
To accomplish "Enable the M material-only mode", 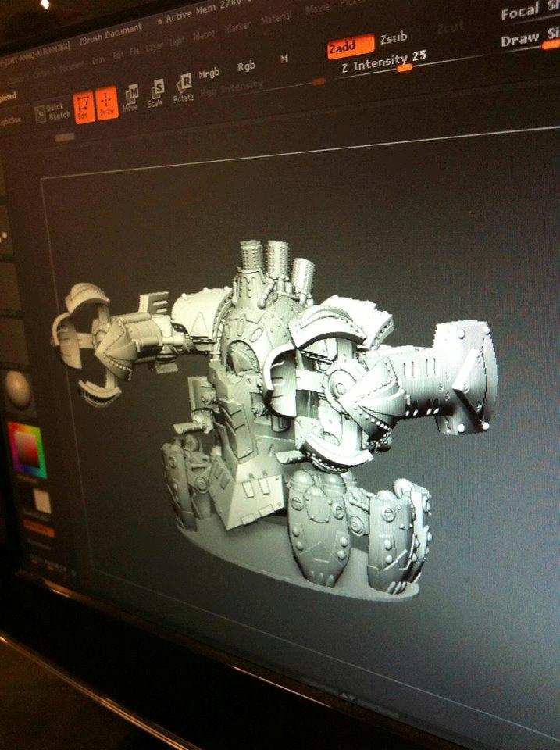I will click(x=284, y=59).
